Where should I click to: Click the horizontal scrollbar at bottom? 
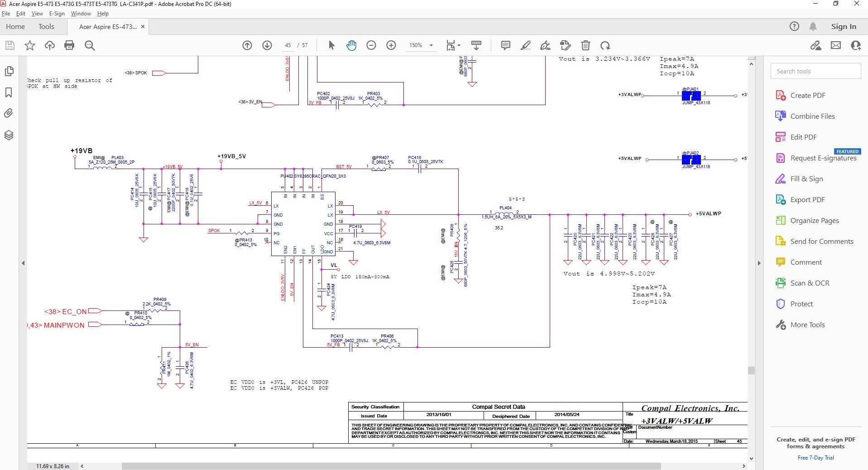tap(391, 466)
